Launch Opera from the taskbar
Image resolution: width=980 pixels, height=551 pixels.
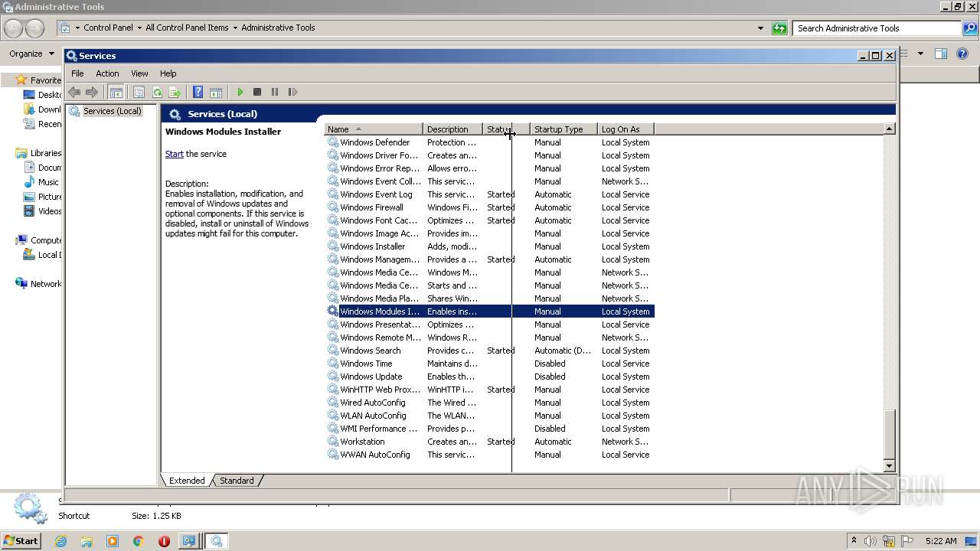(x=164, y=541)
